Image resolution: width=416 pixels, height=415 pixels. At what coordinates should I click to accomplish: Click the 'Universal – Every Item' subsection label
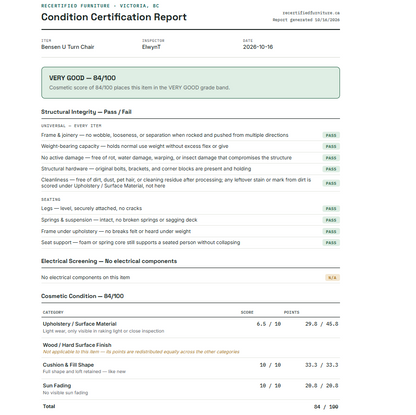pyautogui.click(x=71, y=126)
